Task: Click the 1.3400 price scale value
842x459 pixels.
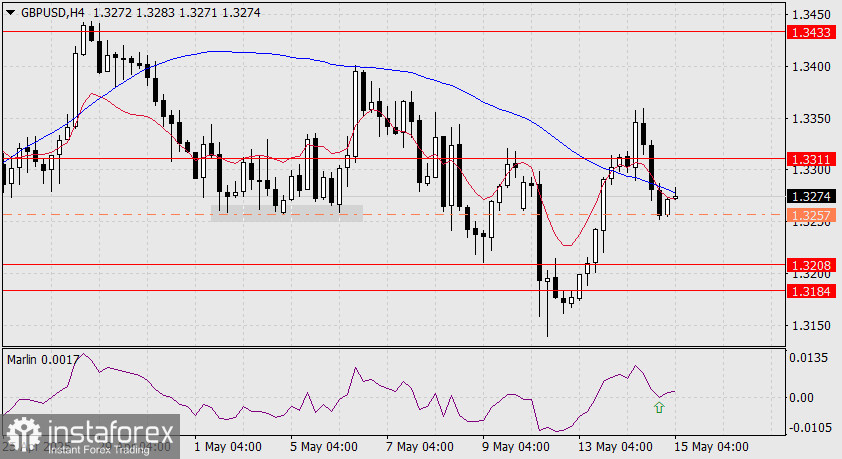Action: 811,67
